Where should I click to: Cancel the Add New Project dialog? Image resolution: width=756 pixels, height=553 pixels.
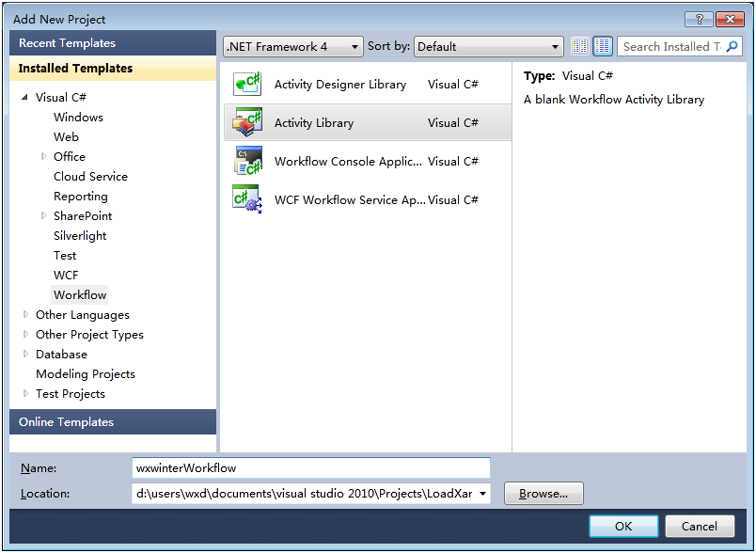point(700,526)
